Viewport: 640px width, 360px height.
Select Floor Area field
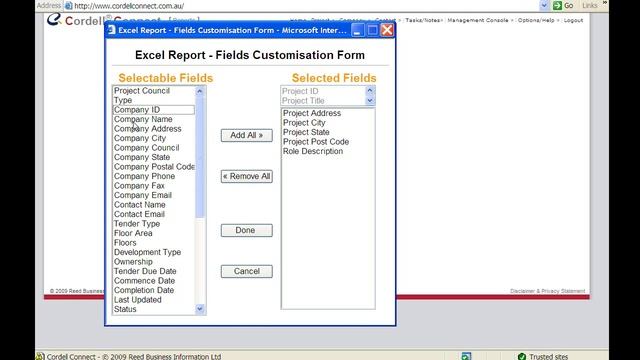click(x=154, y=233)
